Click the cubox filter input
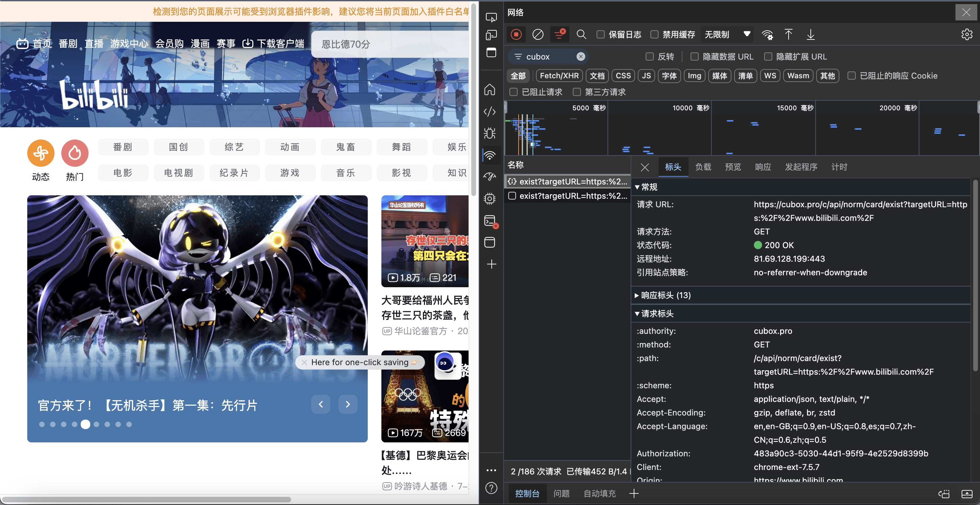 coord(548,57)
